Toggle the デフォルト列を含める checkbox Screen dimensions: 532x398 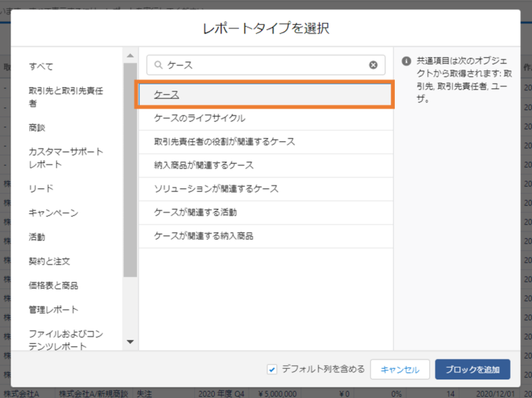[272, 369]
